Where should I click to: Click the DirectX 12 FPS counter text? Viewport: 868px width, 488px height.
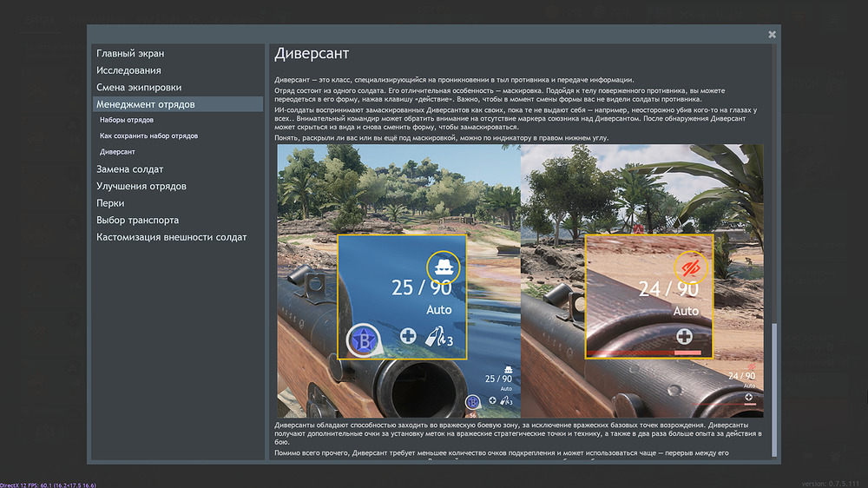[x=48, y=485]
